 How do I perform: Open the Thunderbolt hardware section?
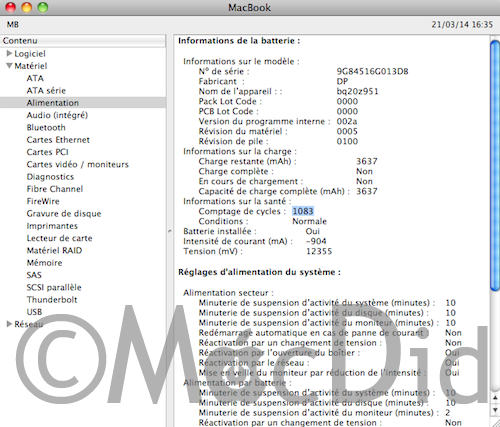pyautogui.click(x=52, y=300)
